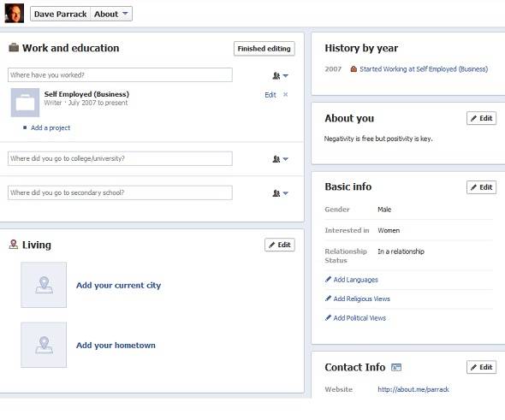Click Add your current city link
This screenshot has height=420, width=505.
click(118, 286)
